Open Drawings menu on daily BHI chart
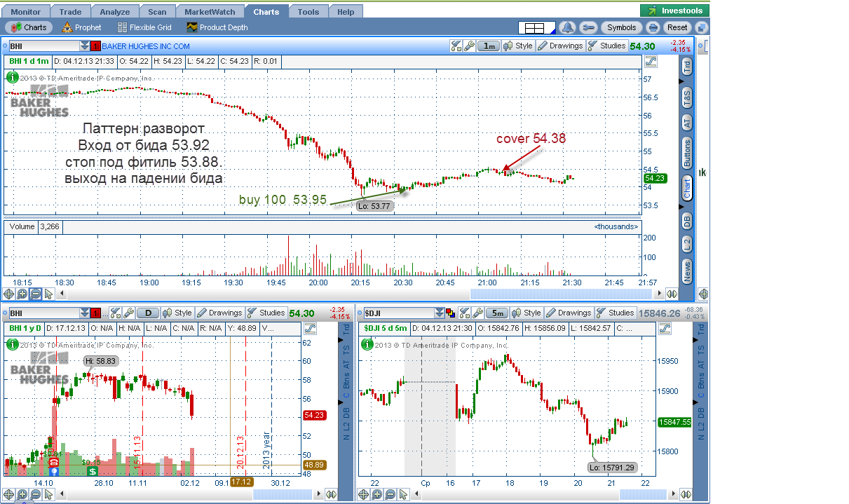The height and width of the screenshot is (504, 849). pos(219,313)
